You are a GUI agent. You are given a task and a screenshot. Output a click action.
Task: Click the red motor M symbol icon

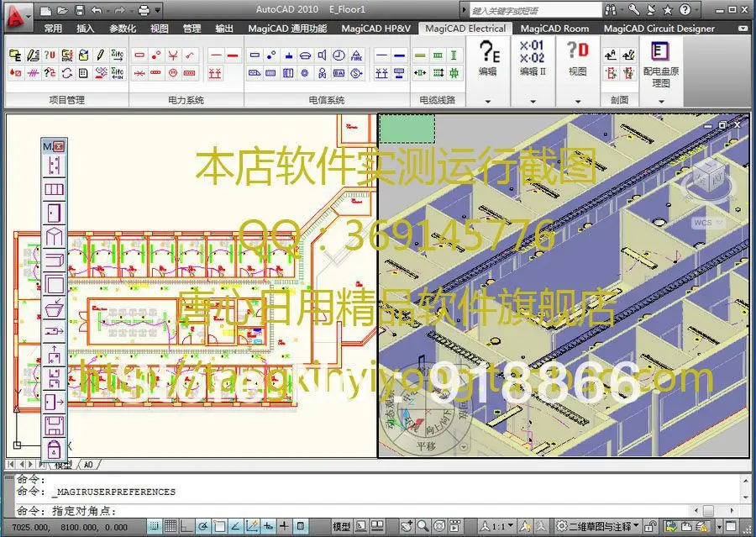[172, 73]
